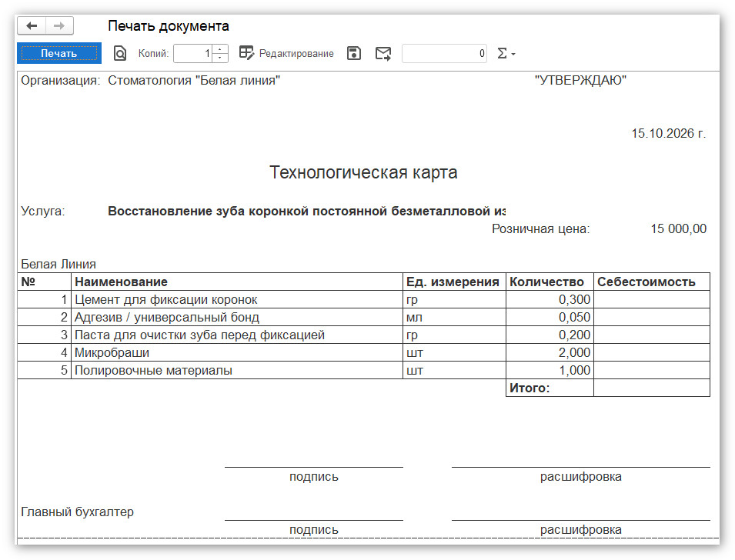The width and height of the screenshot is (735, 560).
Task: Click the Организация: label
Action: (61, 81)
